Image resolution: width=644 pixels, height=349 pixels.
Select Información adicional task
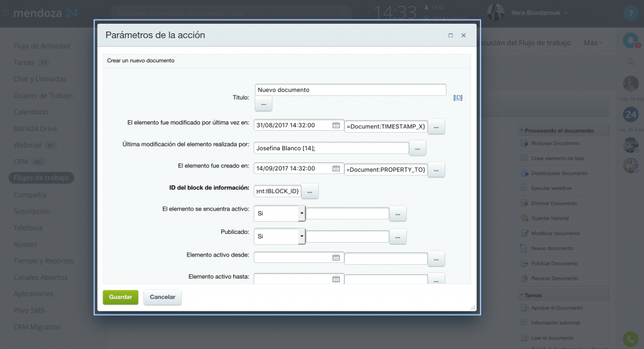[555, 323]
